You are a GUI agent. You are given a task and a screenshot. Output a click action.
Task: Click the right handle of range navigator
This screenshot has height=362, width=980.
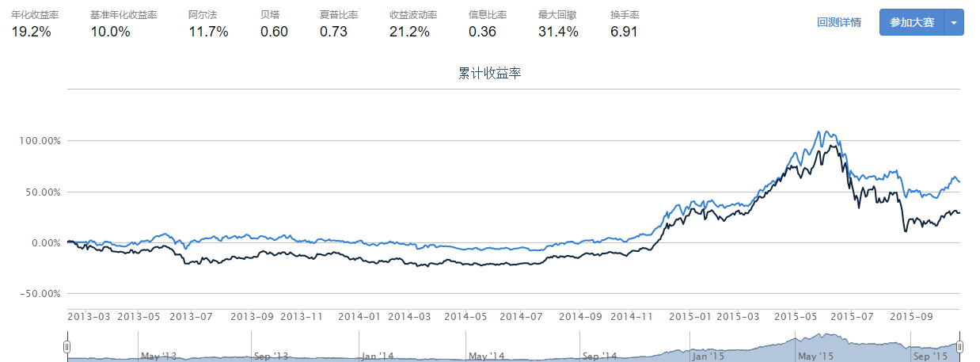coord(959,347)
